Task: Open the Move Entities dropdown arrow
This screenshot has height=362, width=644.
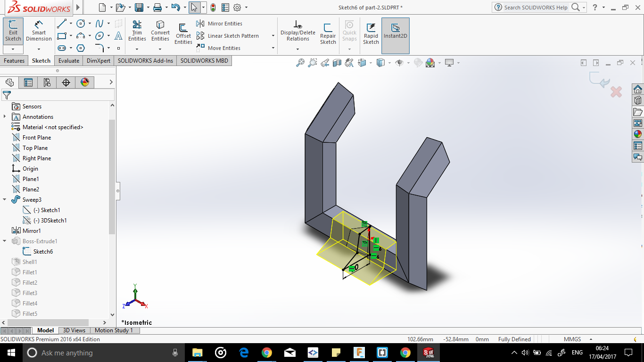Action: (273, 48)
